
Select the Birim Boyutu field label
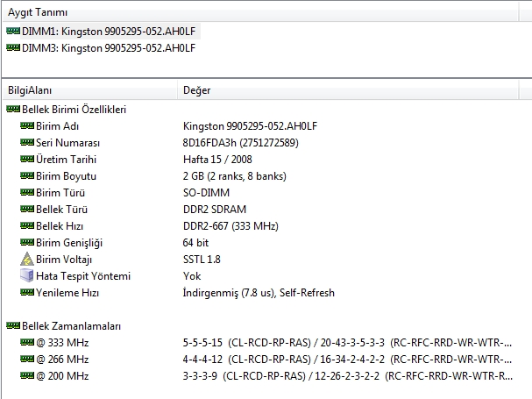click(66, 176)
